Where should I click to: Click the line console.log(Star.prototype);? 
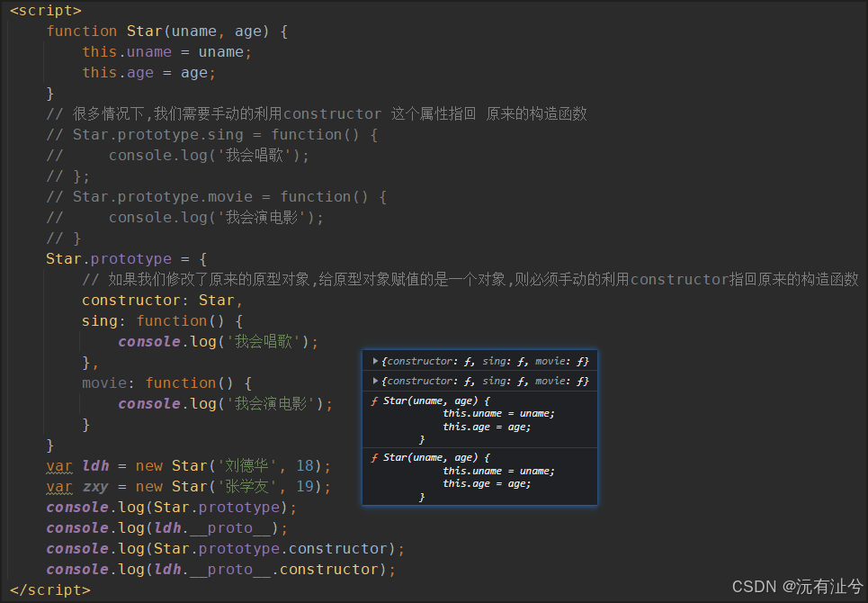(172, 508)
